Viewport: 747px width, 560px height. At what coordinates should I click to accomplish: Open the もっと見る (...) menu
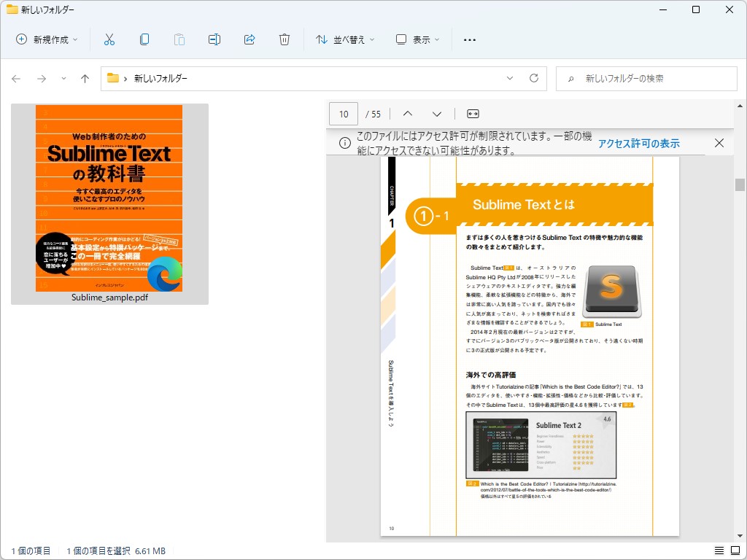point(469,39)
